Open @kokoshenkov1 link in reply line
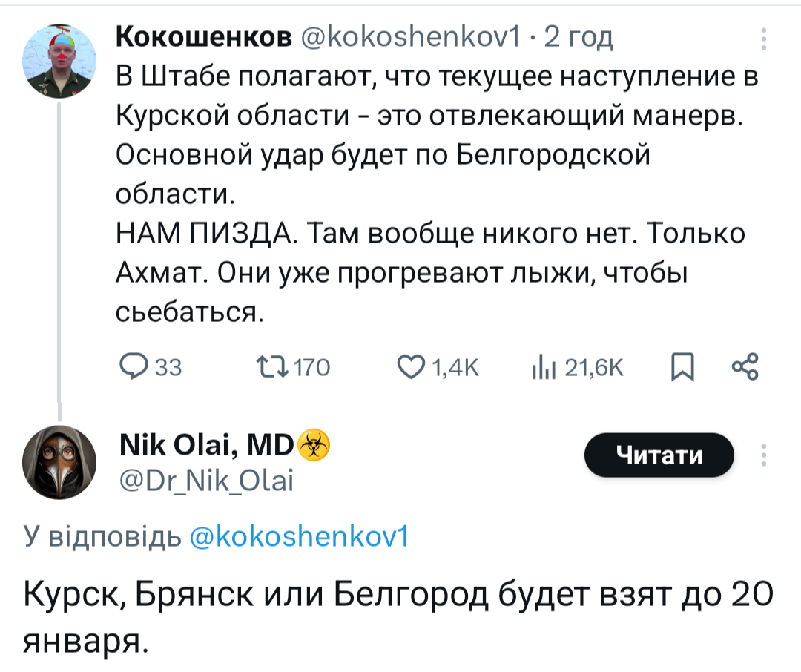 [x=299, y=536]
